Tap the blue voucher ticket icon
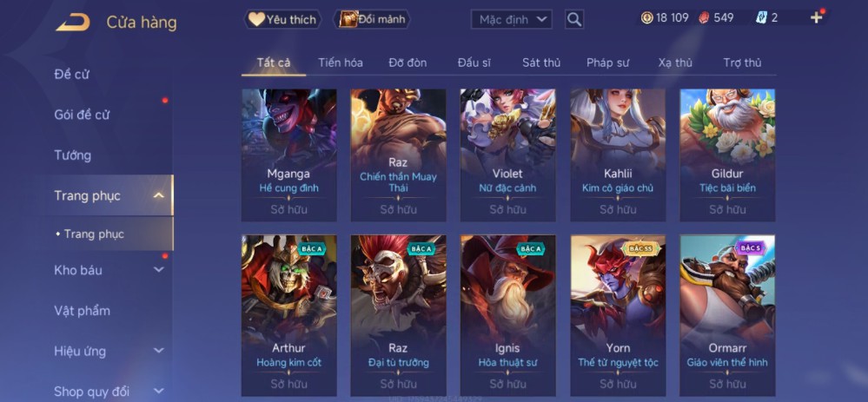 coord(761,17)
